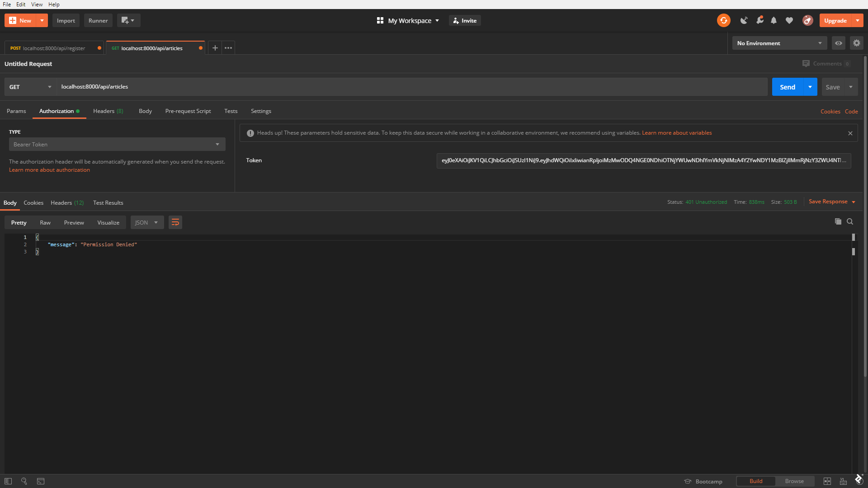
Task: Click the orange sync status icon
Action: click(723, 20)
